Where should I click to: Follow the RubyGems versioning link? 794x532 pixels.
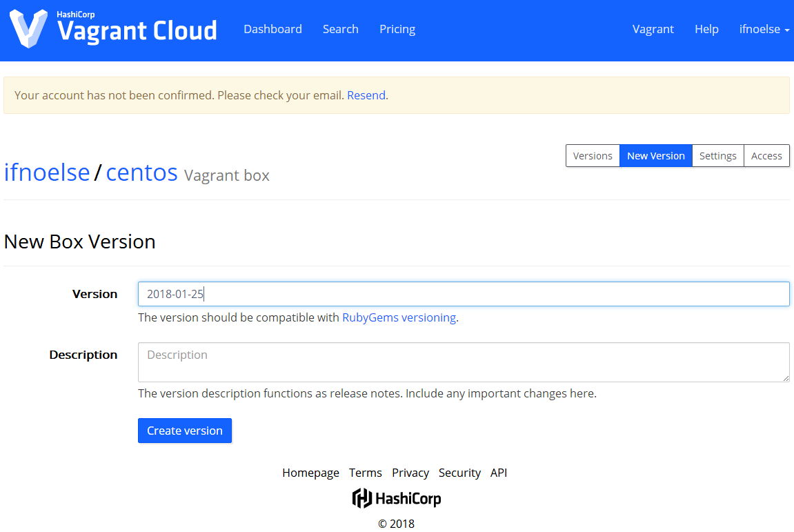pyautogui.click(x=399, y=317)
